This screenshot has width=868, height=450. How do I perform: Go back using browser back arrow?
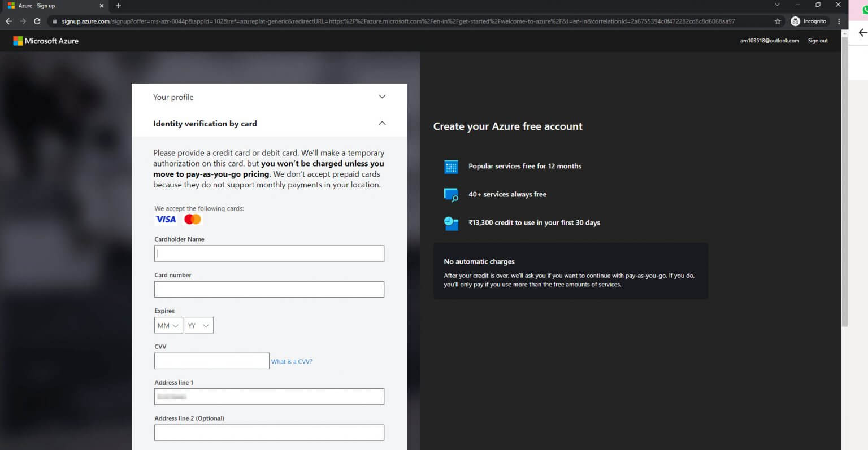click(x=8, y=21)
